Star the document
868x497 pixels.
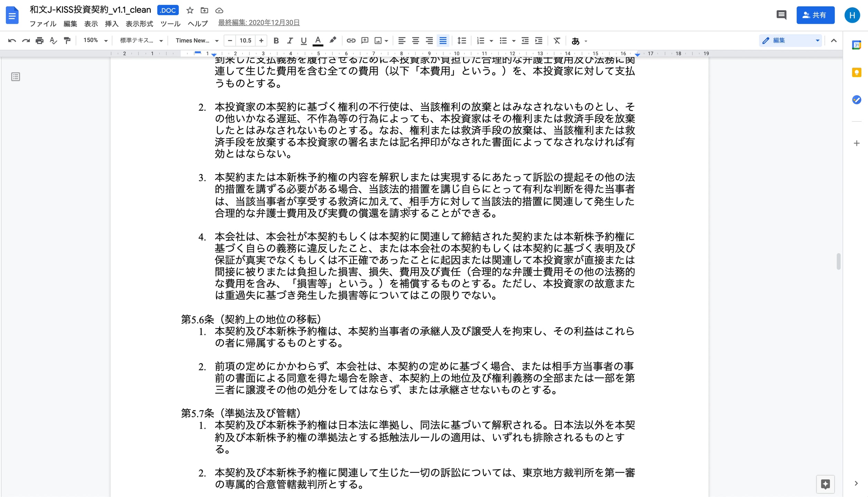190,10
